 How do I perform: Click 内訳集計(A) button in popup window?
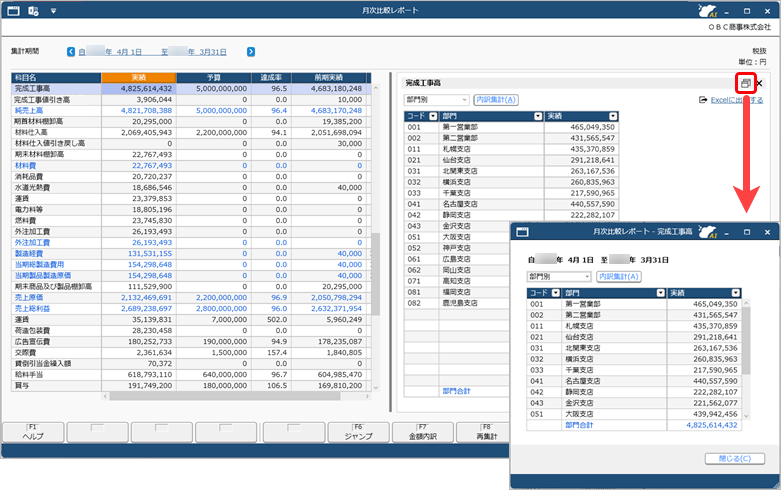pos(619,276)
